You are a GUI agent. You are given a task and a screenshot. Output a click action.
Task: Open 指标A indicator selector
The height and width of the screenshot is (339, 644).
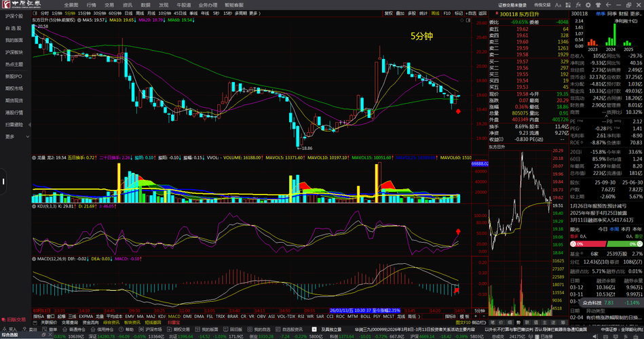(x=38, y=317)
